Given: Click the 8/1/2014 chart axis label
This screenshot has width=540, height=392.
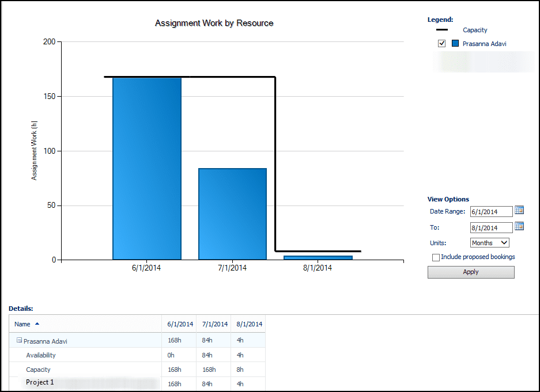Looking at the screenshot, I should (318, 268).
